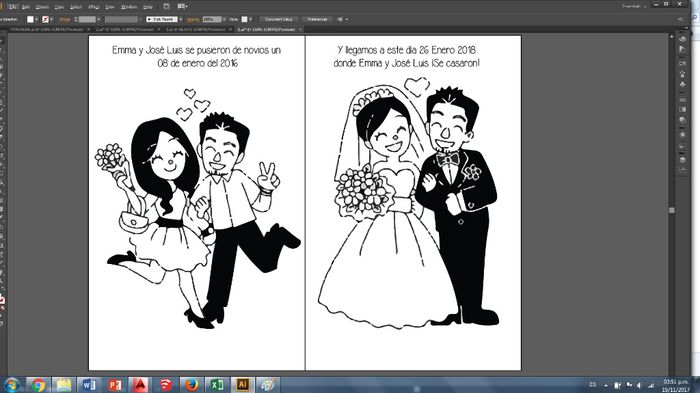
Task: Open the Arrange Documents icon
Action: (x=182, y=6)
